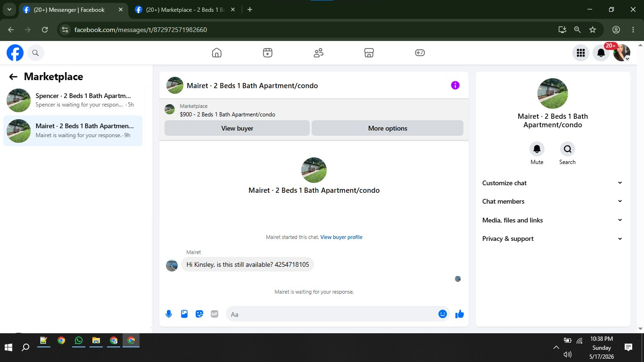Go to the Facebook home logo
Screen dimensions: 644x362
pyautogui.click(x=15, y=53)
